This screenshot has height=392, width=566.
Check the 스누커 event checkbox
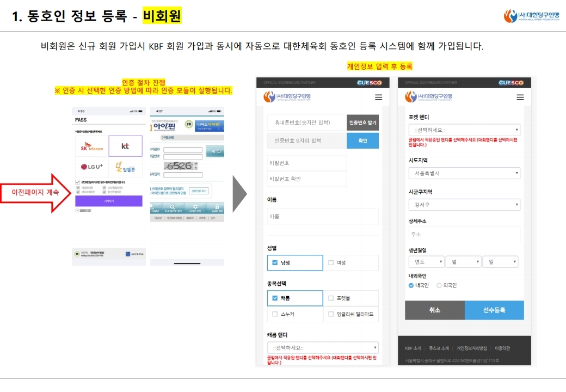click(x=275, y=314)
